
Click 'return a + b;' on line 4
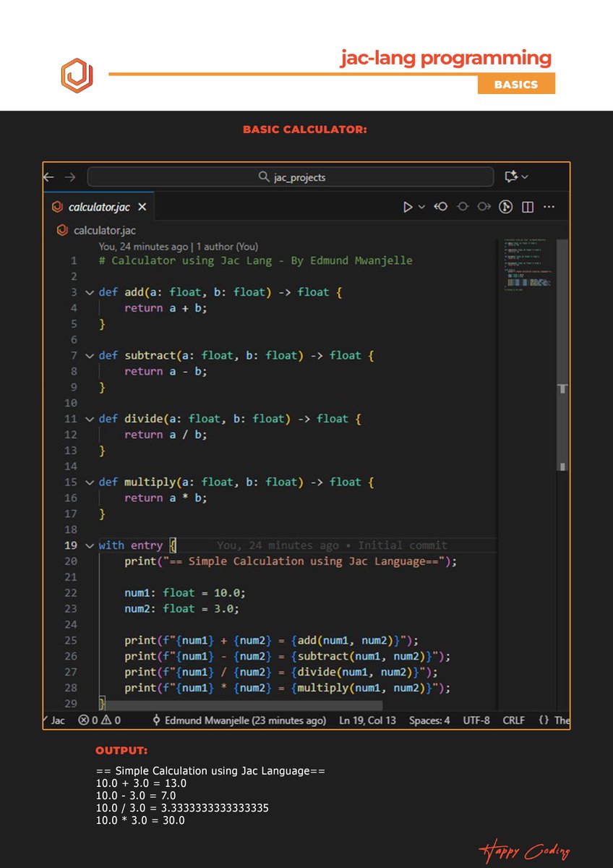point(166,308)
